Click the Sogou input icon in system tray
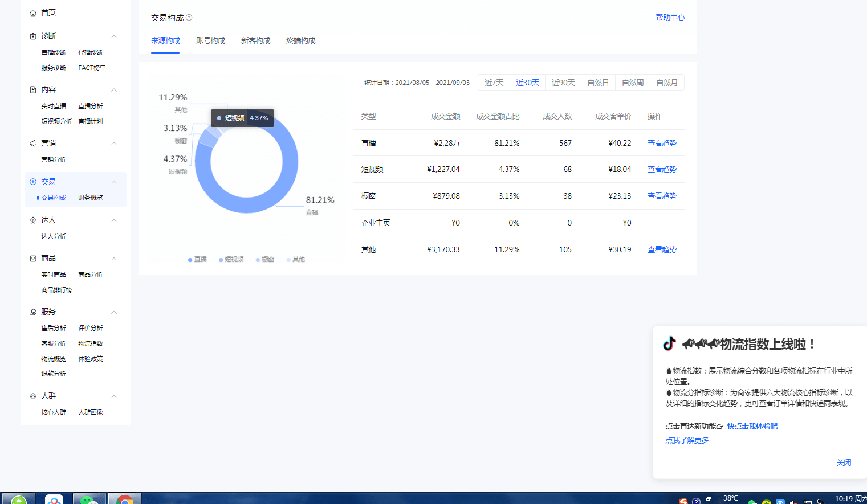867x504 pixels. click(683, 501)
